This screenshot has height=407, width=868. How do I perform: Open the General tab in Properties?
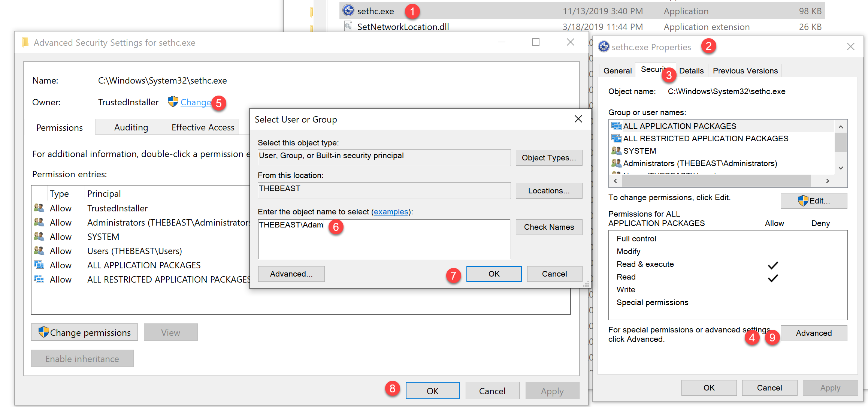[x=617, y=70]
